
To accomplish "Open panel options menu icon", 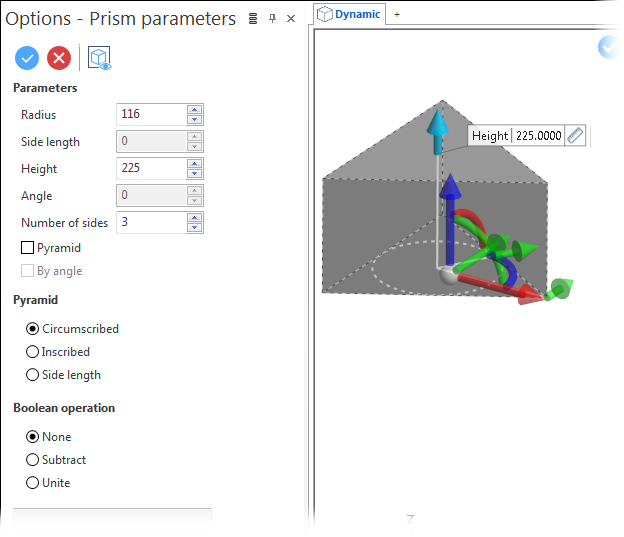I will pos(253,19).
